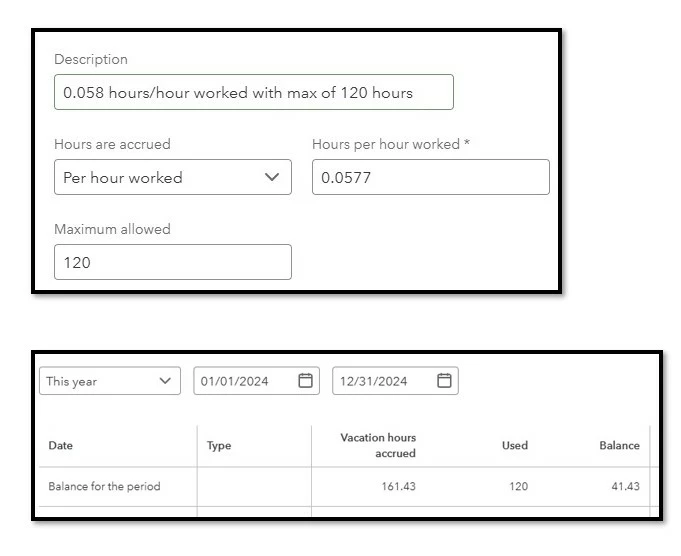Click the 'Description' label

[91, 60]
